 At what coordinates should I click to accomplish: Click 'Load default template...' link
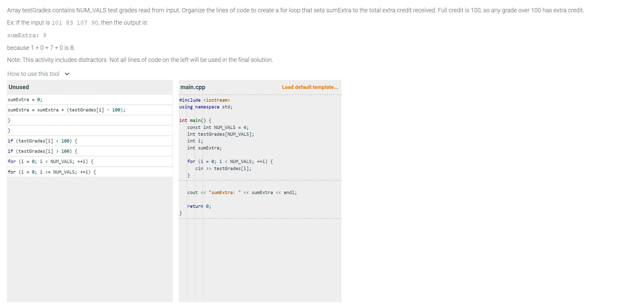coord(310,87)
